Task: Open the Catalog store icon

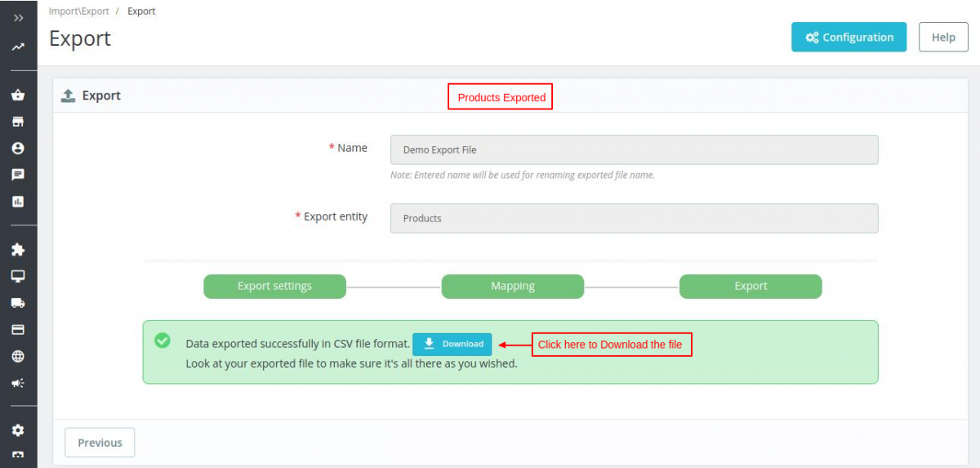Action: click(18, 122)
